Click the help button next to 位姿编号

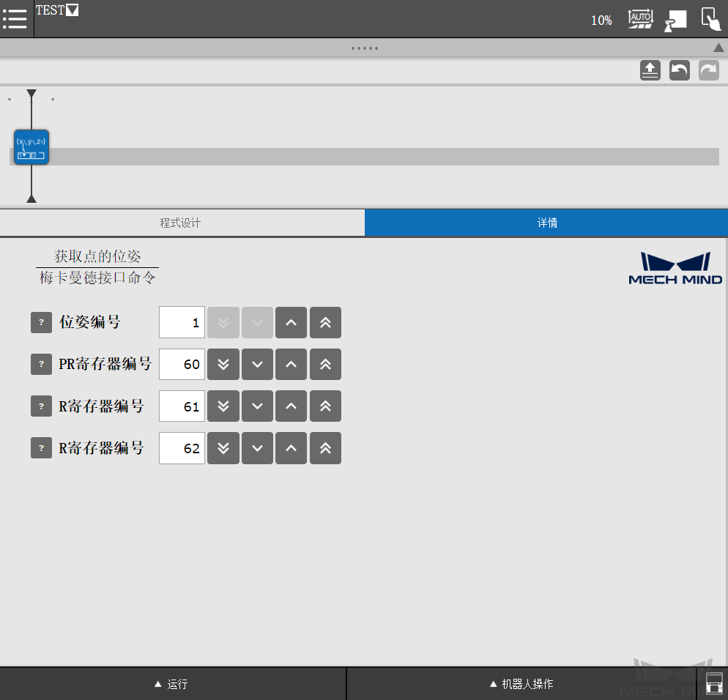coord(41,322)
